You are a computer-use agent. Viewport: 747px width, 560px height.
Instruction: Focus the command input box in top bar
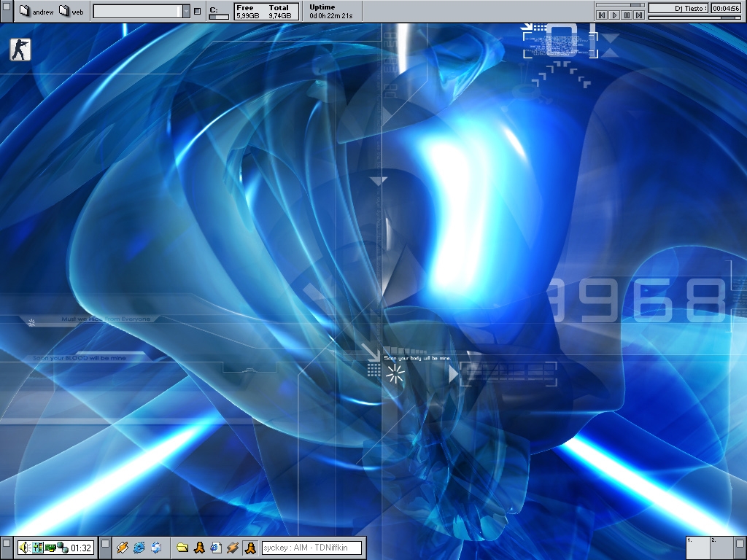coord(138,12)
